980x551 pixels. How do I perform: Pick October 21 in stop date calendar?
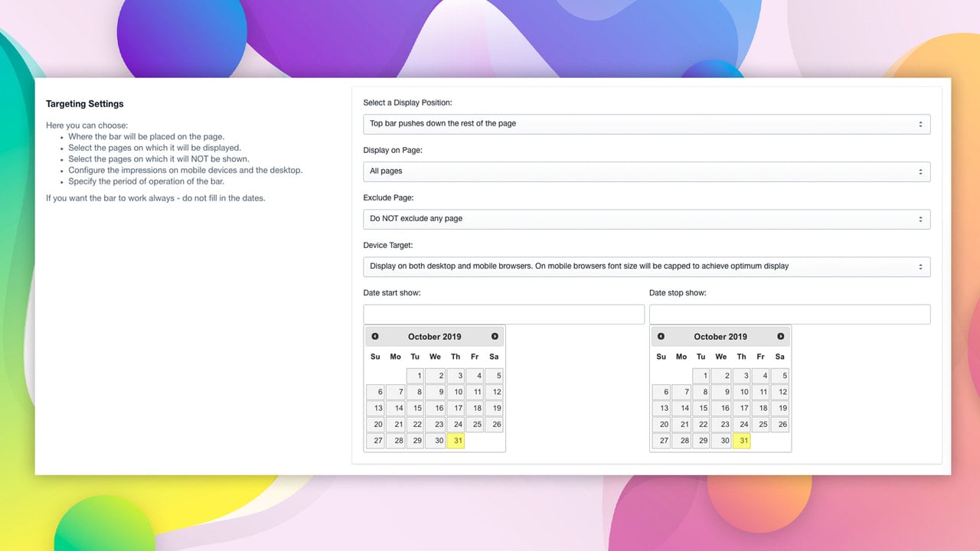(x=681, y=424)
